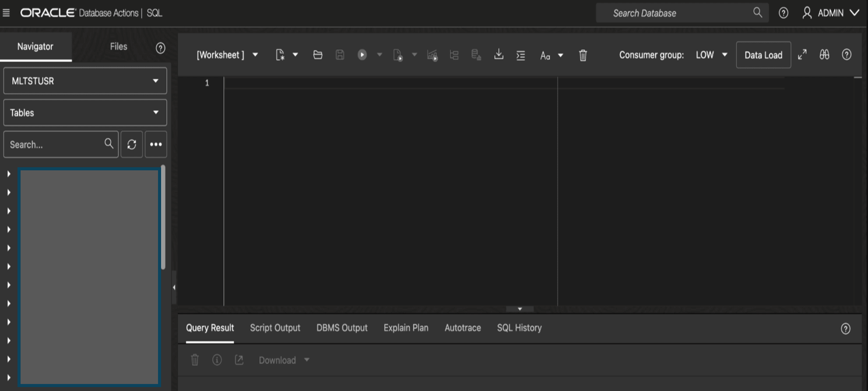Open the [Worksheet] dropdown
Screen dimensions: 868x391
(x=227, y=55)
